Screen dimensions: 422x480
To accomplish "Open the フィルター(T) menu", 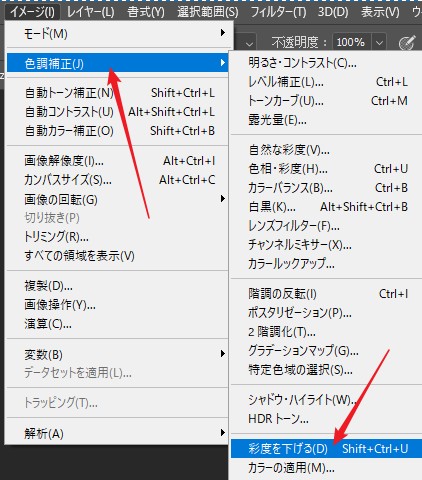I will pos(278,12).
